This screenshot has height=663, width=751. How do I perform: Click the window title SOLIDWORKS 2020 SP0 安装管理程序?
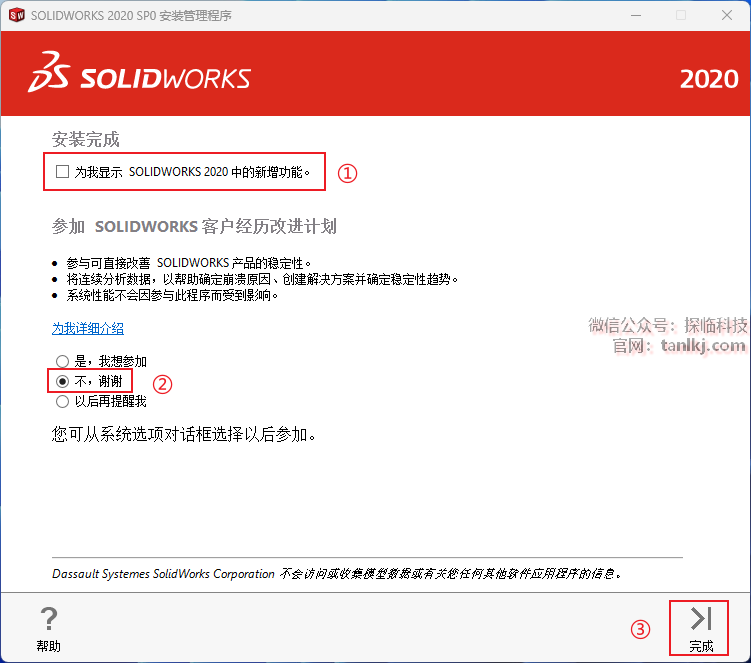pos(131,15)
